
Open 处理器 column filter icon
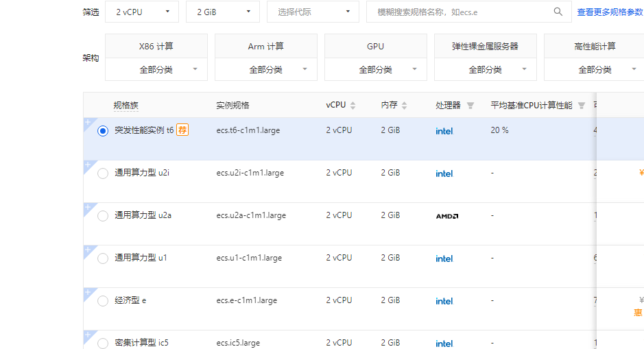[470, 106]
